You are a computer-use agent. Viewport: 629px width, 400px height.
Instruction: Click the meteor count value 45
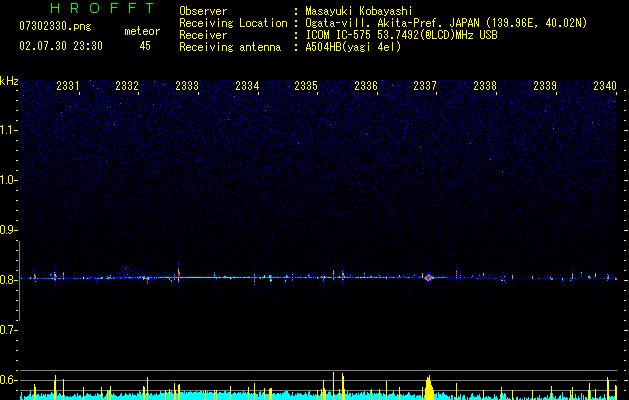[145, 46]
